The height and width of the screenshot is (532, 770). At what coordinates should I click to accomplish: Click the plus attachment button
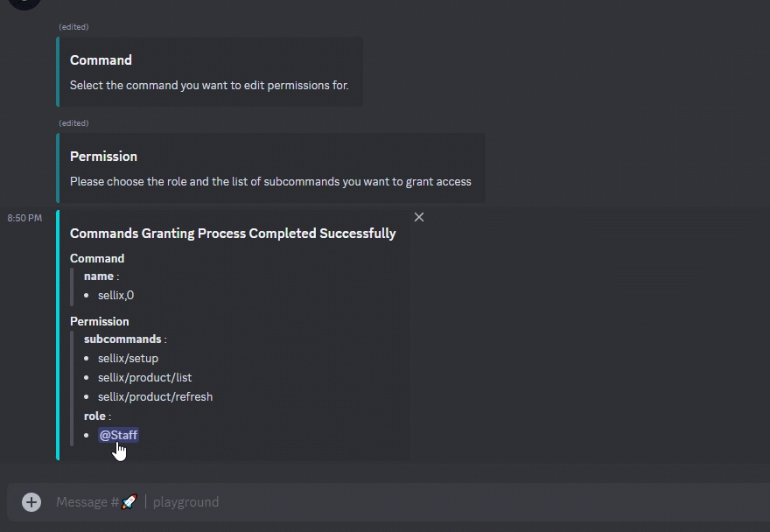pos(31,501)
